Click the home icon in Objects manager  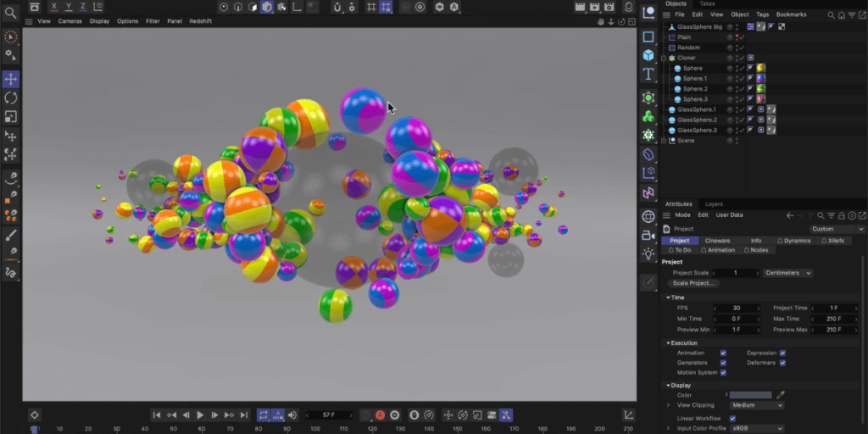[x=842, y=15]
